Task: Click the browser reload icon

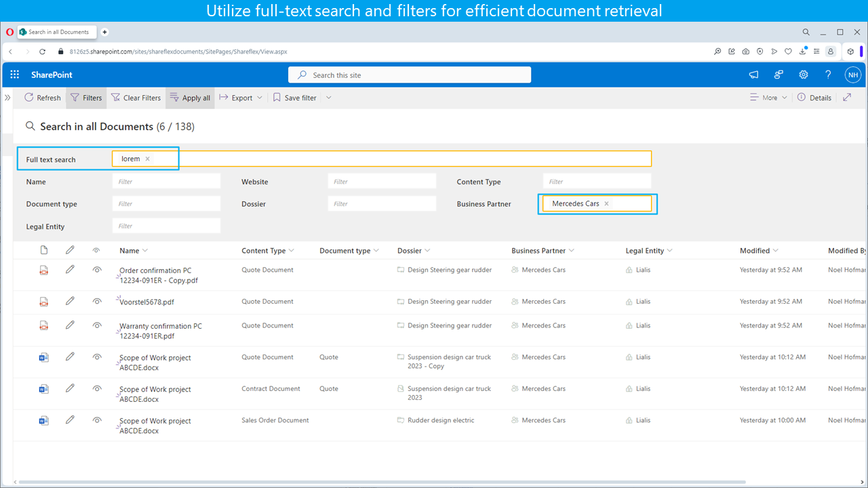Action: pyautogui.click(x=42, y=52)
